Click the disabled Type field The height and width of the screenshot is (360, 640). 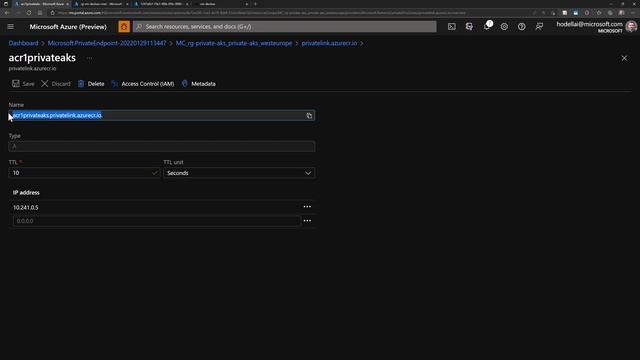162,147
